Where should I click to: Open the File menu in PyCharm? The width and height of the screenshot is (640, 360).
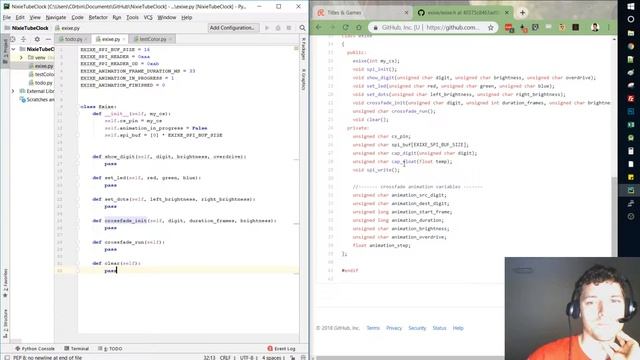click(7, 18)
